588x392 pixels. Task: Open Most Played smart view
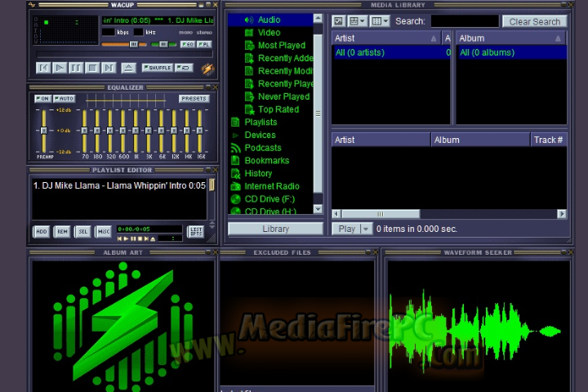pyautogui.click(x=282, y=46)
